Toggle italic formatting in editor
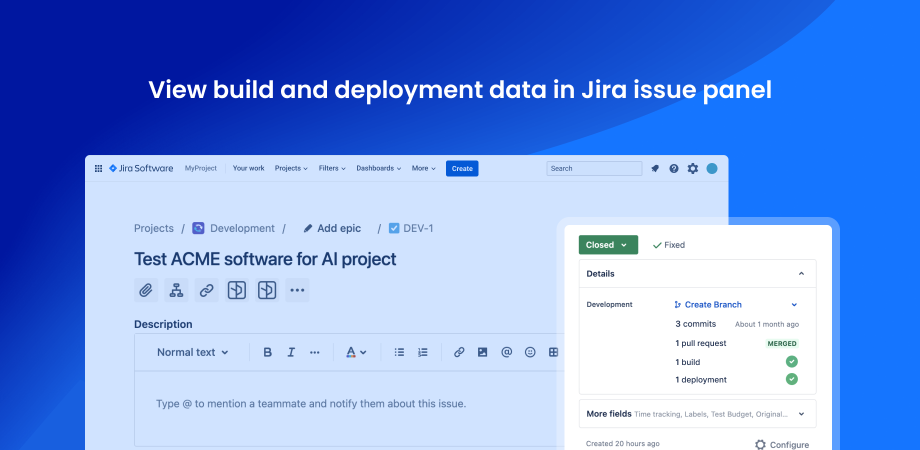This screenshot has width=920, height=450. 291,352
